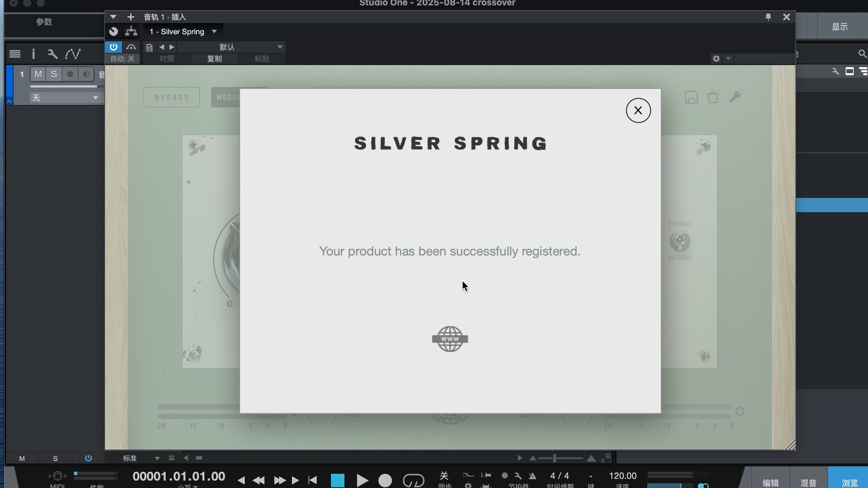Toggle the loop button
The image size is (868, 488).
[x=413, y=480]
